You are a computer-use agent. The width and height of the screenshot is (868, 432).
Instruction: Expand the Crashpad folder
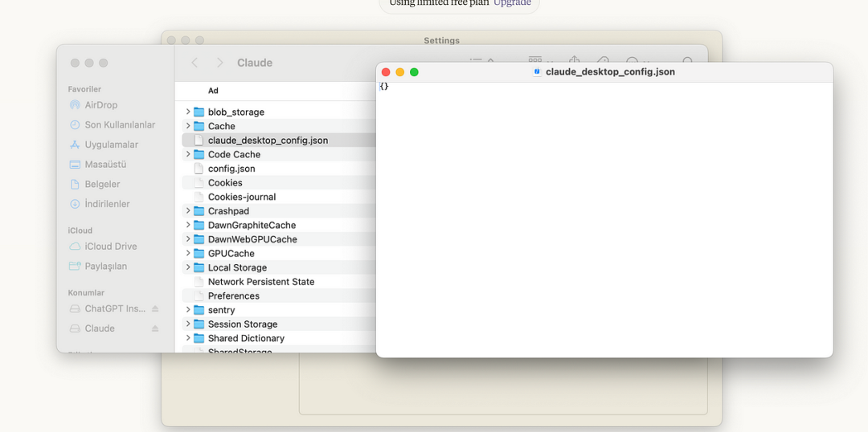(x=188, y=210)
